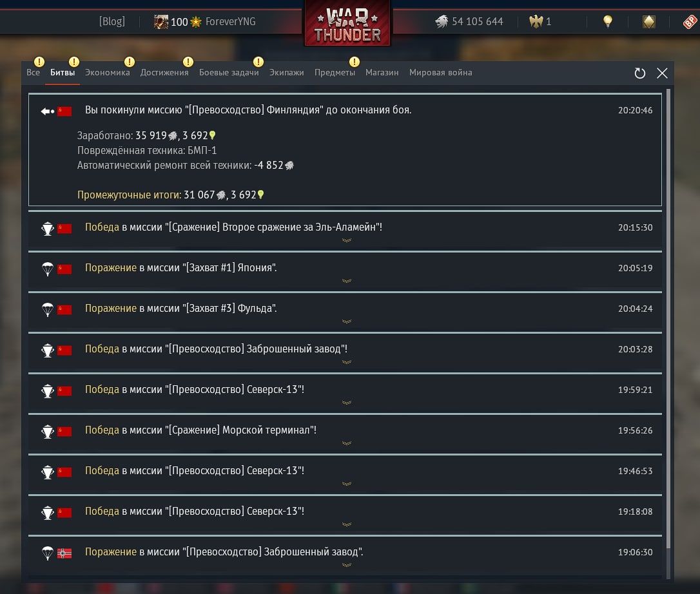Open the [Blog] link
The width and height of the screenshot is (700, 594).
tap(112, 21)
